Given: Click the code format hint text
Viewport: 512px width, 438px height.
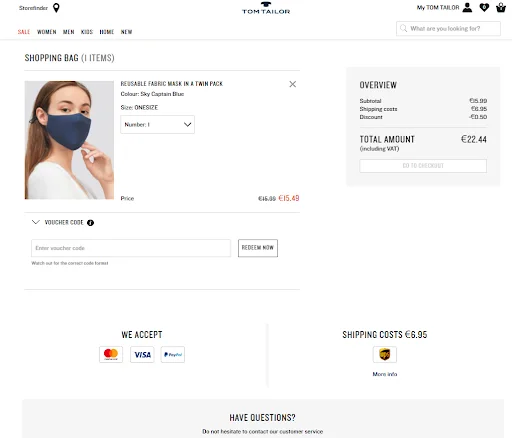Looking at the screenshot, I should (x=70, y=263).
